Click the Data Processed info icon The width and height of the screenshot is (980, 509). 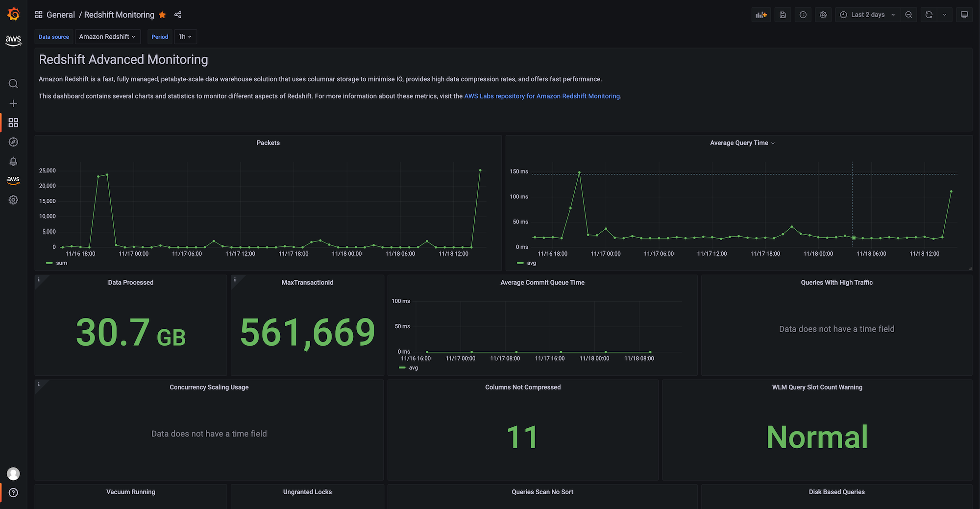pos(39,280)
